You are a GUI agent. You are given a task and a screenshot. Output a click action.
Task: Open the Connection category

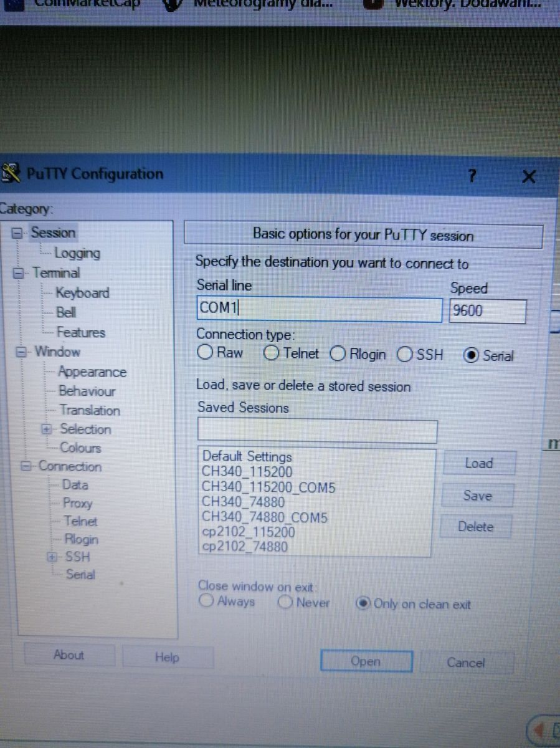[70, 466]
